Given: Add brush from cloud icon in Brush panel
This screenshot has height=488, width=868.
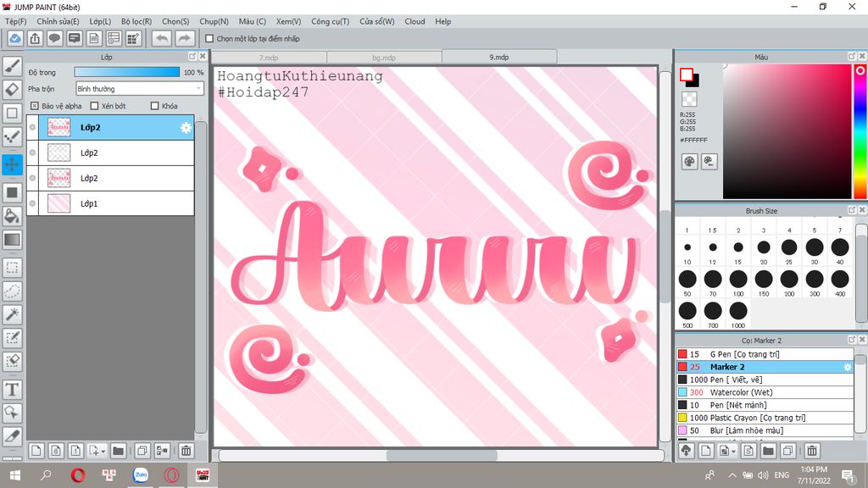Looking at the screenshot, I should (687, 451).
